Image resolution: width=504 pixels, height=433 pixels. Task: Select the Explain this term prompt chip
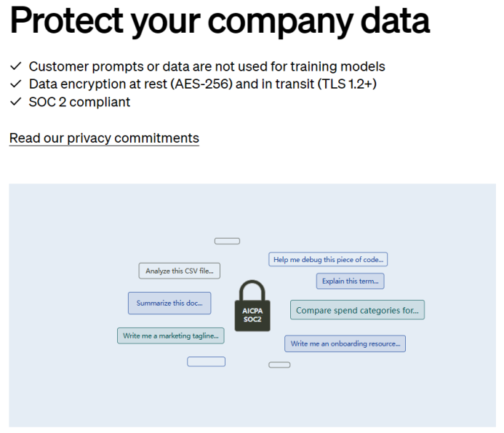tap(350, 281)
